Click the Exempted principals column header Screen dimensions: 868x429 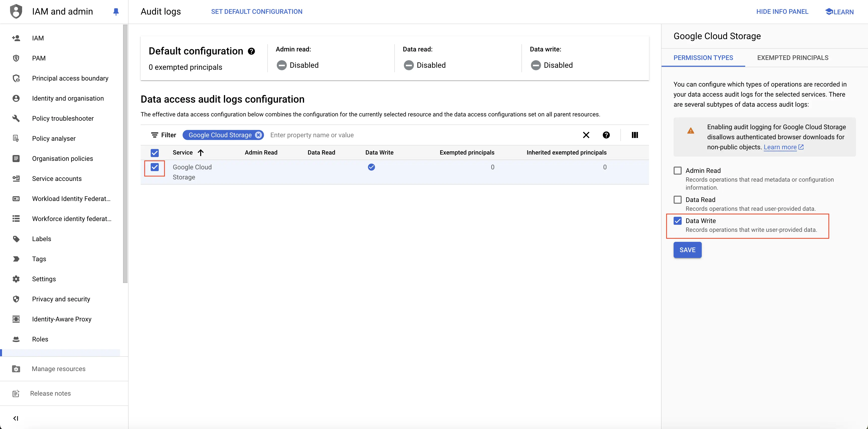click(x=467, y=153)
